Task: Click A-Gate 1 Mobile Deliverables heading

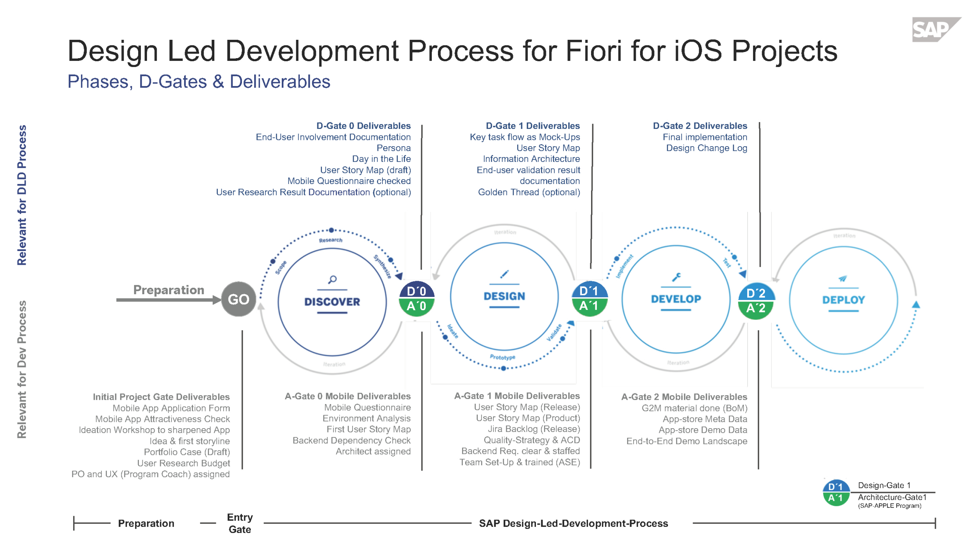Action: (517, 396)
